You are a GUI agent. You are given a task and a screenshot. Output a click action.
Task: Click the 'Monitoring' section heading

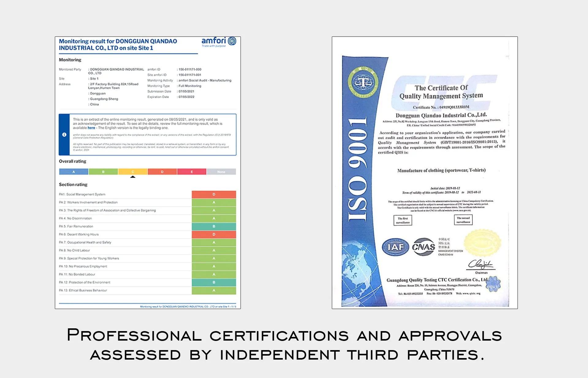pyautogui.click(x=70, y=60)
